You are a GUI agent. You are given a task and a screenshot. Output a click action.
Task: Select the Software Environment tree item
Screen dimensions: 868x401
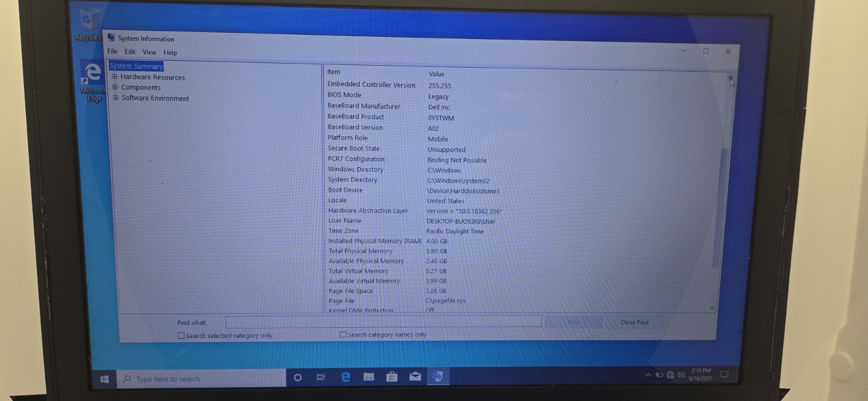[155, 98]
